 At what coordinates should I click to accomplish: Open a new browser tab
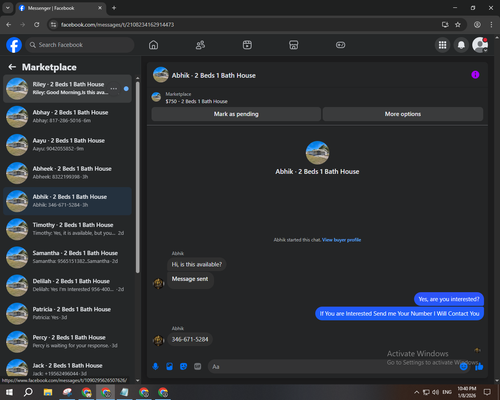(114, 8)
